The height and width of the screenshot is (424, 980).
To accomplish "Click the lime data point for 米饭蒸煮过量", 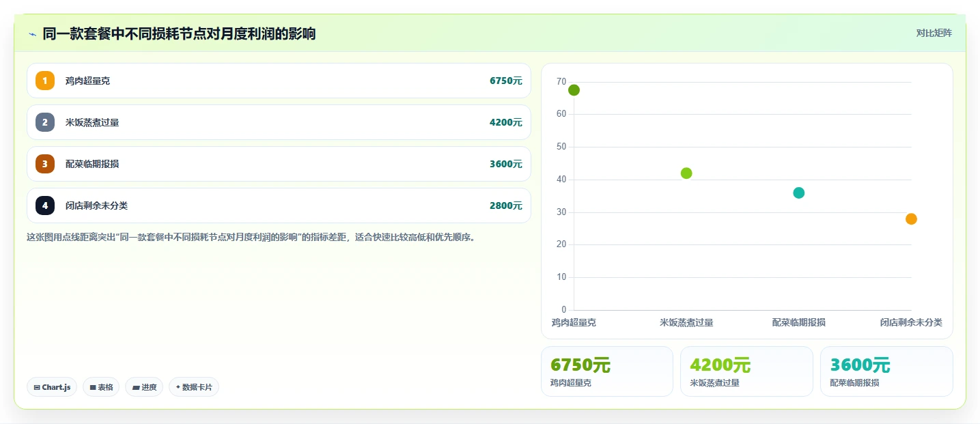I will click(x=686, y=173).
